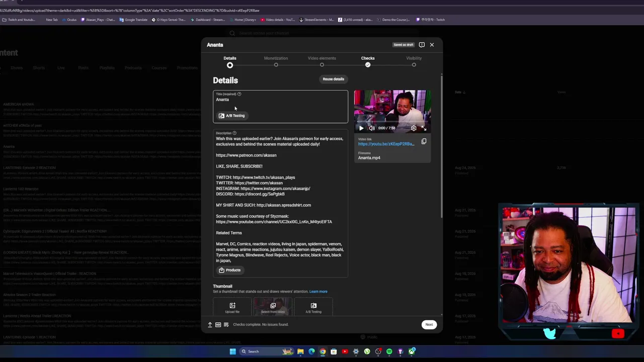This screenshot has width=644, height=362.
Task: Copy the video link
Action: 424,142
